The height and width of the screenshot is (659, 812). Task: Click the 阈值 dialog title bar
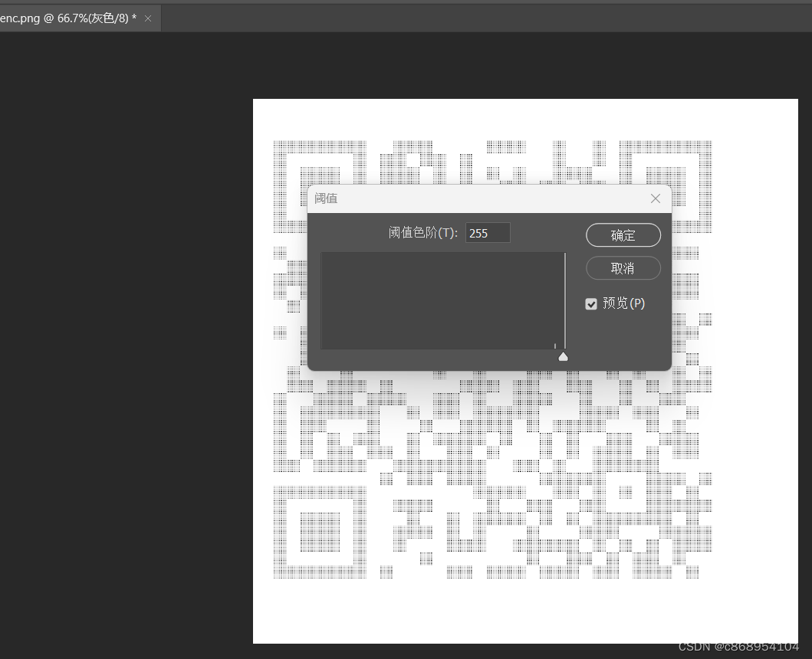(x=460, y=198)
